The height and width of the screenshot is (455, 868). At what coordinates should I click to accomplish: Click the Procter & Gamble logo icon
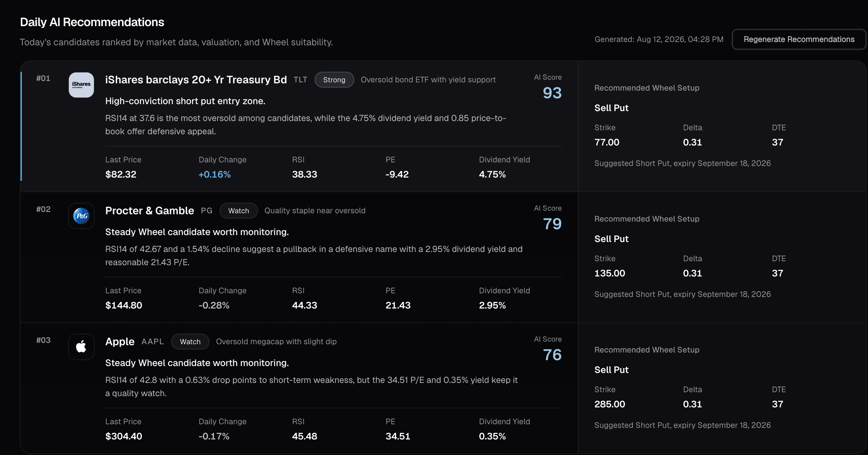tap(81, 216)
